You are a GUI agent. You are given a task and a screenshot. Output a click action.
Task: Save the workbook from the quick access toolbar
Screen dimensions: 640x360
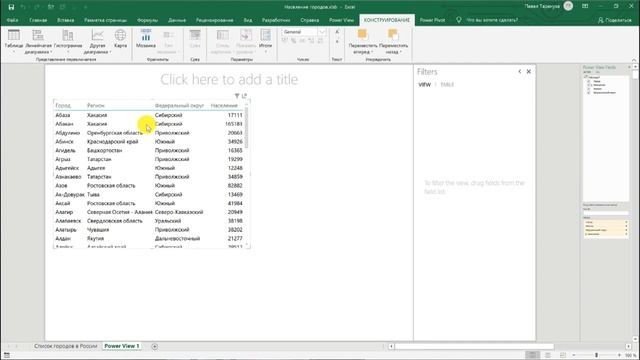pyautogui.click(x=11, y=7)
